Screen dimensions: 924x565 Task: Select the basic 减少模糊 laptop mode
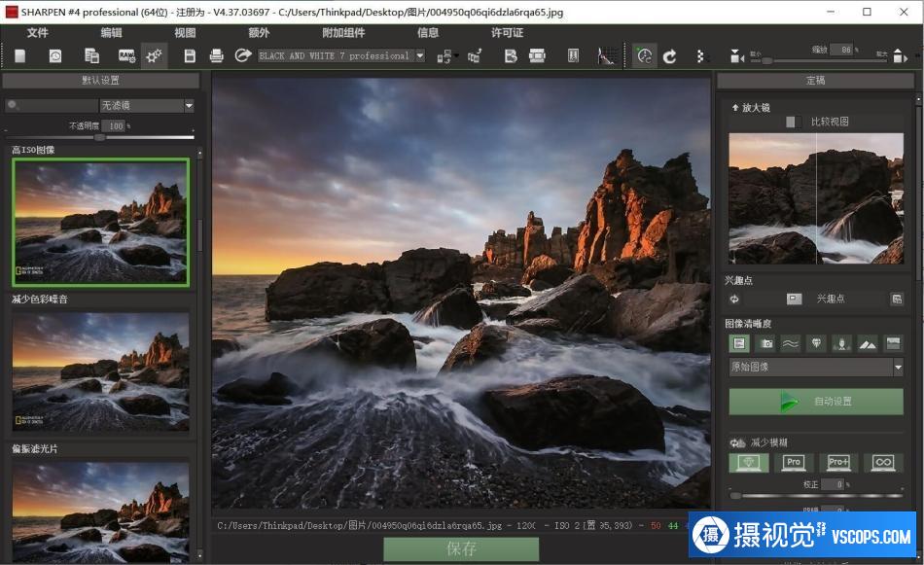coord(749,463)
